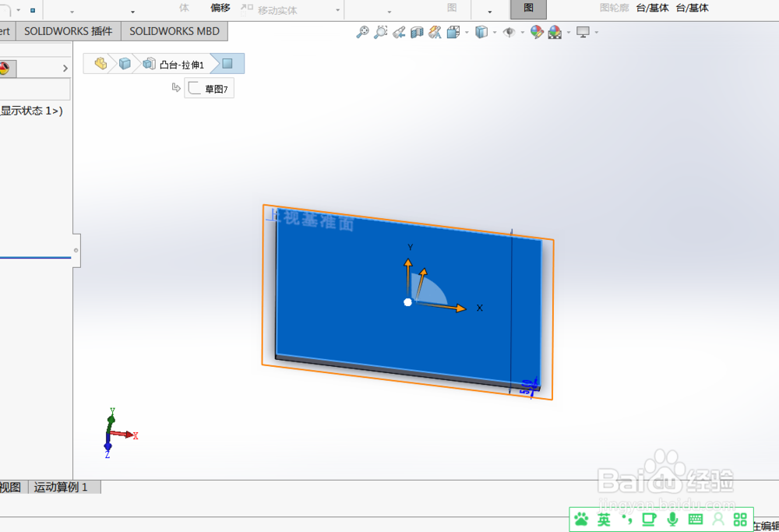Viewport: 779px width, 532px height.
Task: Click the part icon in the breadcrumb
Action: click(100, 64)
